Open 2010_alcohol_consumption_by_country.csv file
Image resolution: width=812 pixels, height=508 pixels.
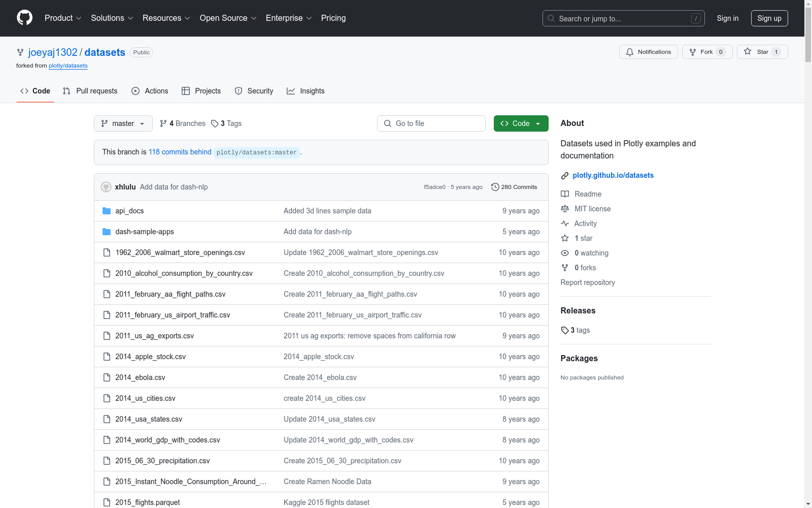pos(184,273)
